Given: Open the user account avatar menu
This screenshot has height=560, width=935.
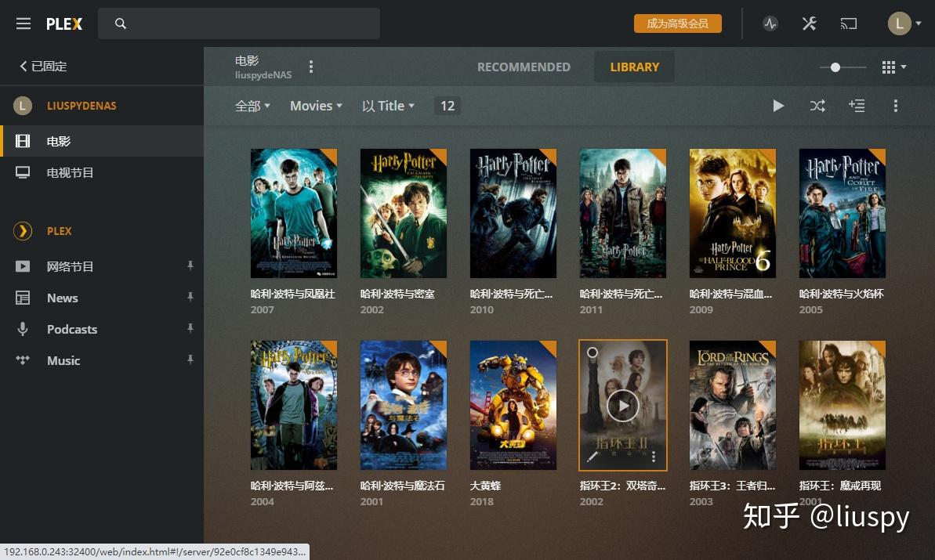Looking at the screenshot, I should click(x=904, y=23).
